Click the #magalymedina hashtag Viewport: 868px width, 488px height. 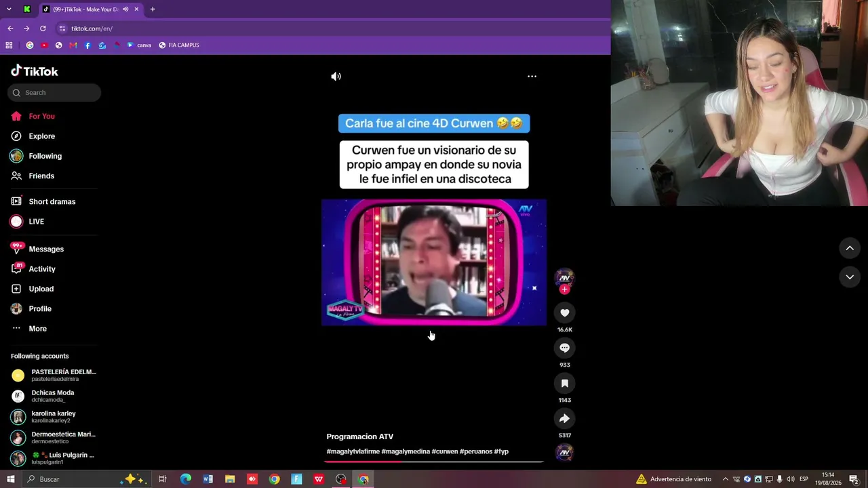point(406,451)
